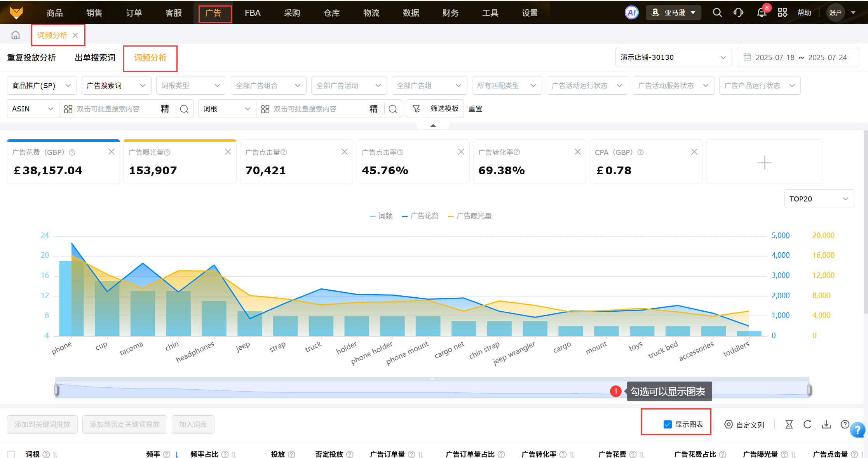Expand the 所有匹配类型 dropdown
This screenshot has width=868, height=458.
[x=506, y=85]
